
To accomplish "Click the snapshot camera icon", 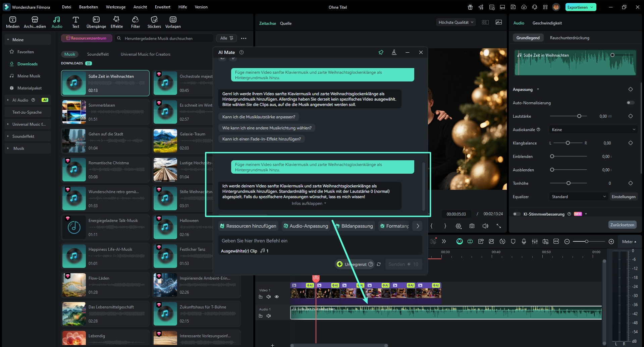I will 472,226.
